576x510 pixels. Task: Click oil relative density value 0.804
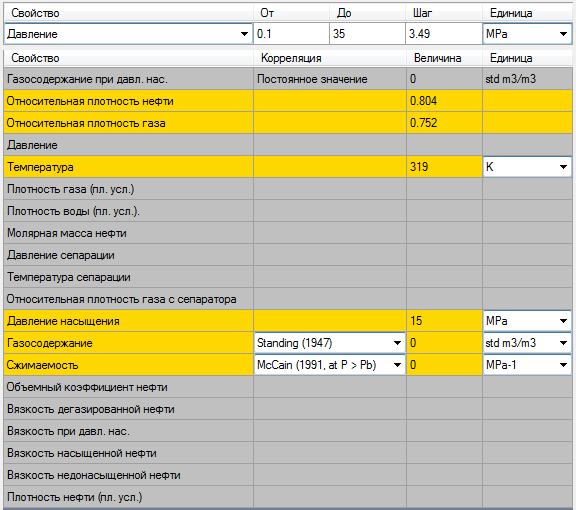444,101
